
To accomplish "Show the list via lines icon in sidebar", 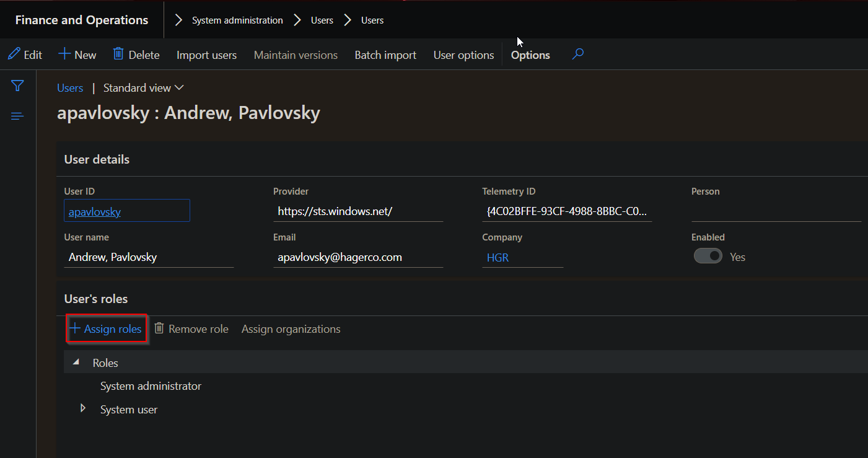I will click(x=17, y=116).
